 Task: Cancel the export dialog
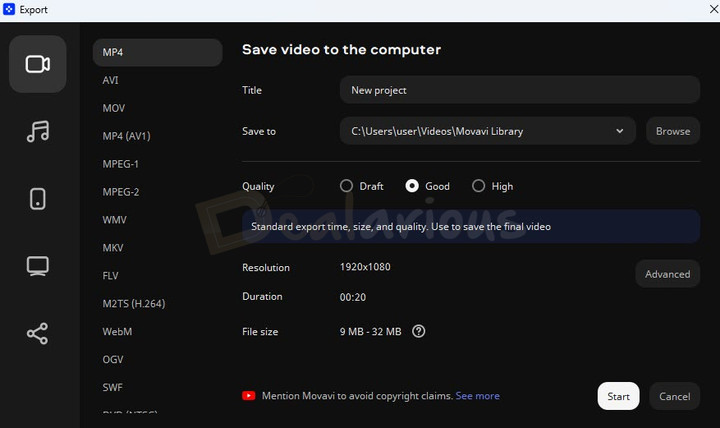click(x=674, y=396)
